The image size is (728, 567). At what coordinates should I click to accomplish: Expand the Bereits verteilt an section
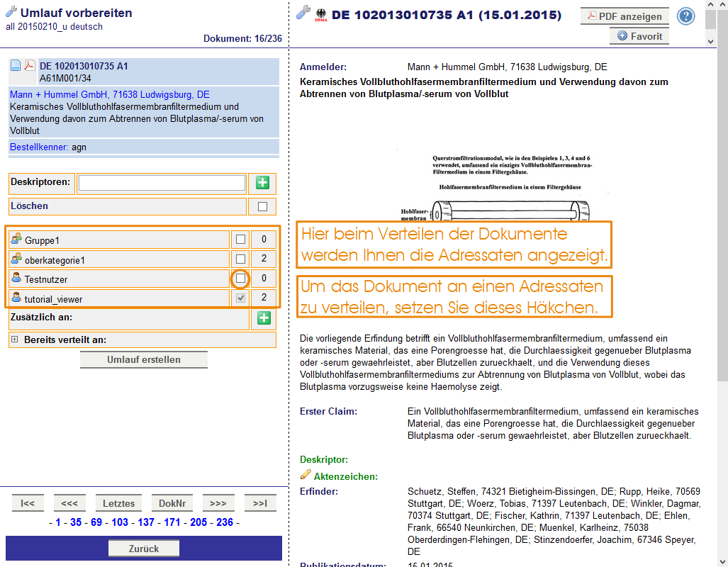point(14,339)
